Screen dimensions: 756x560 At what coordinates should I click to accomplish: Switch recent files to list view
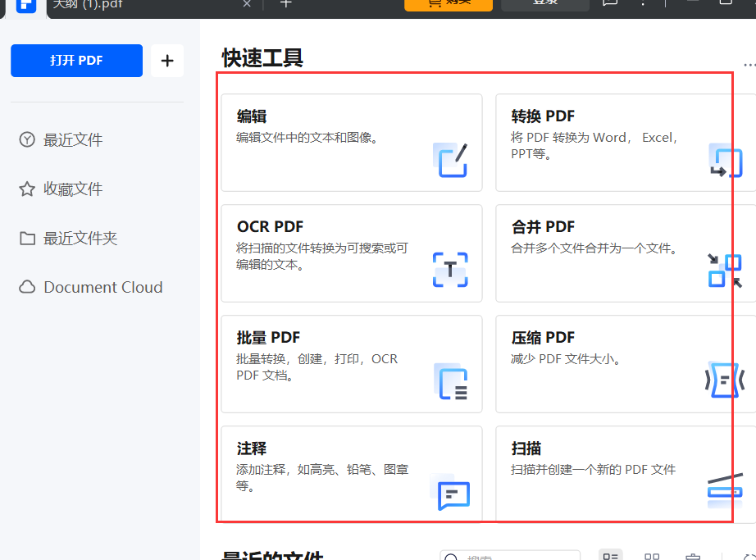click(610, 555)
